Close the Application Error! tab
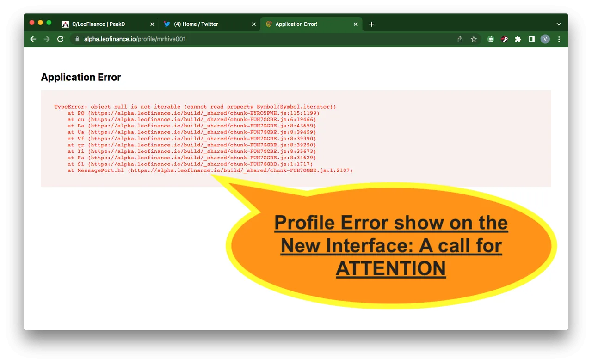This screenshot has width=592, height=364. [x=355, y=24]
